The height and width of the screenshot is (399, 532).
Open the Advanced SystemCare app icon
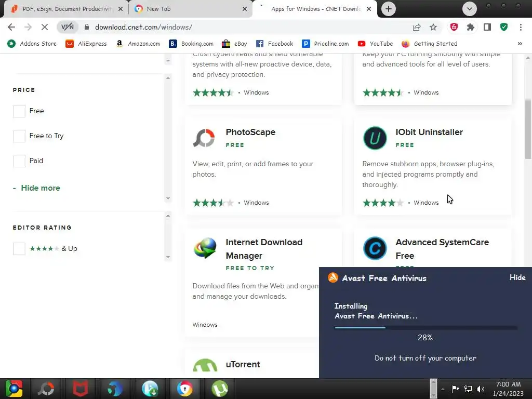pyautogui.click(x=375, y=248)
